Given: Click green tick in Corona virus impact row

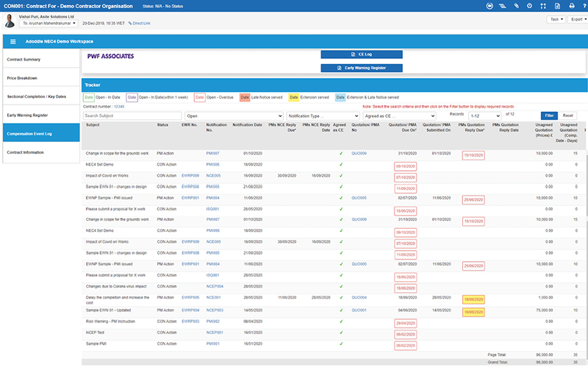Looking at the screenshot, I should pos(341,286).
